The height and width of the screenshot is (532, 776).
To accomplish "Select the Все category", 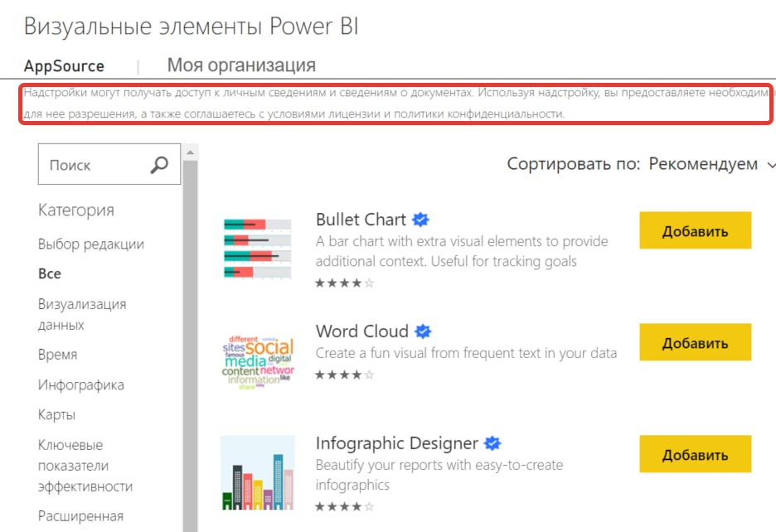I will (x=50, y=273).
